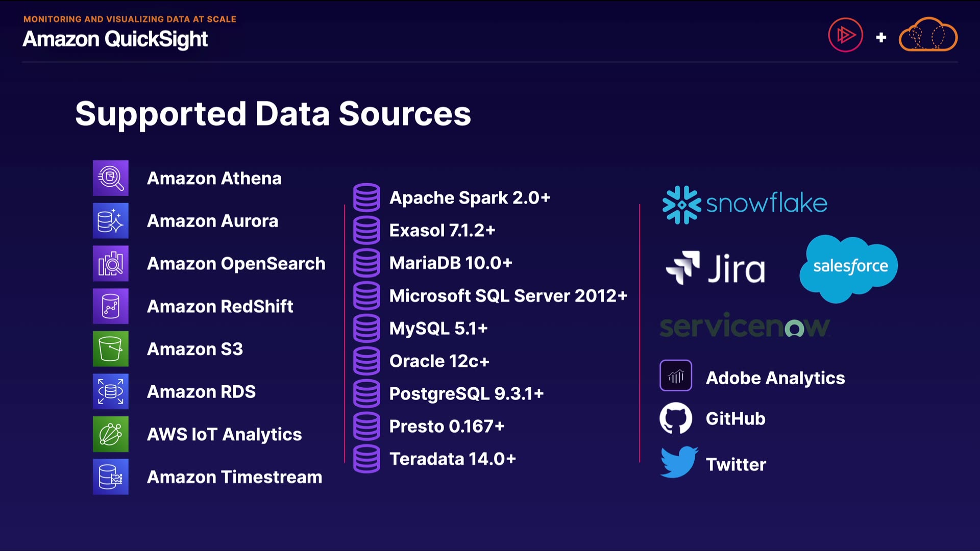Screen dimensions: 980x551
Task: Click the AWS IoT Analytics icon
Action: 110,434
